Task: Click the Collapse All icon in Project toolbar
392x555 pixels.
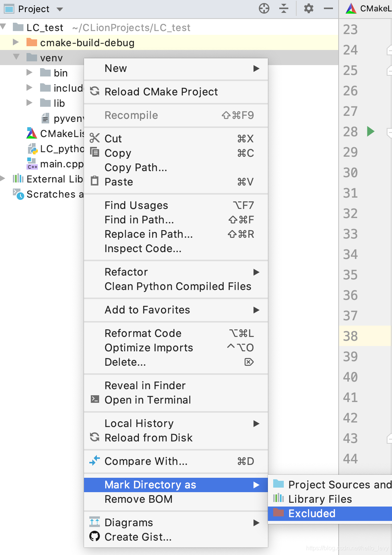Action: tap(284, 8)
